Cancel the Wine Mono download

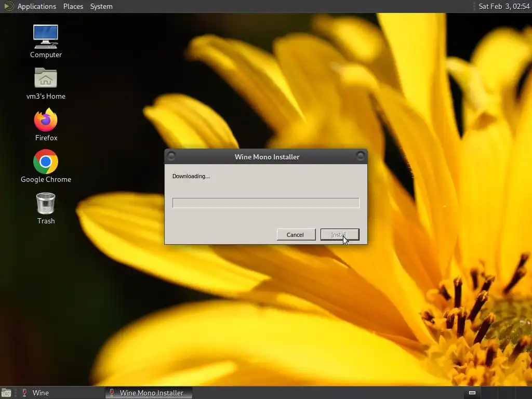tap(296, 234)
